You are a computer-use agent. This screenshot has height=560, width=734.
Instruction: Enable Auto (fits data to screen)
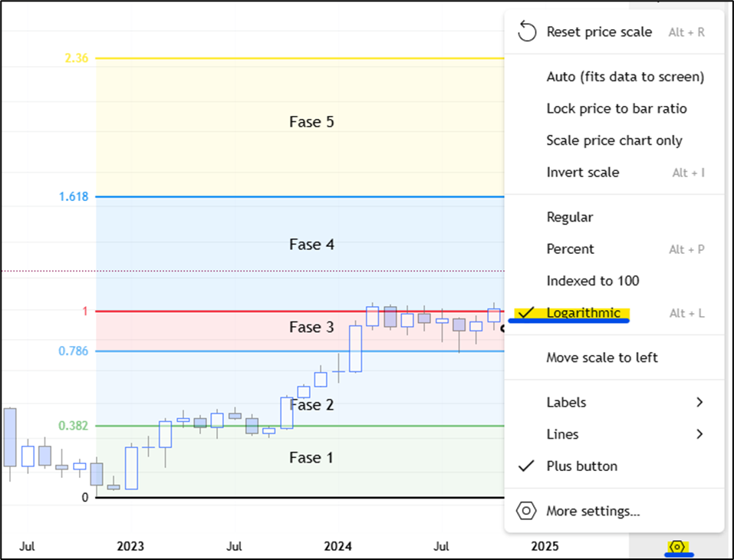pos(624,77)
